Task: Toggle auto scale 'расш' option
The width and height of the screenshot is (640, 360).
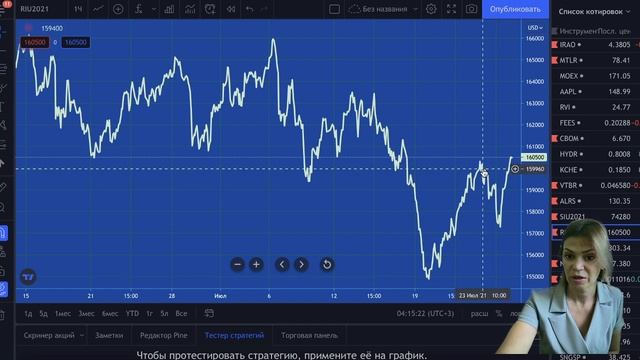Action: (x=479, y=313)
